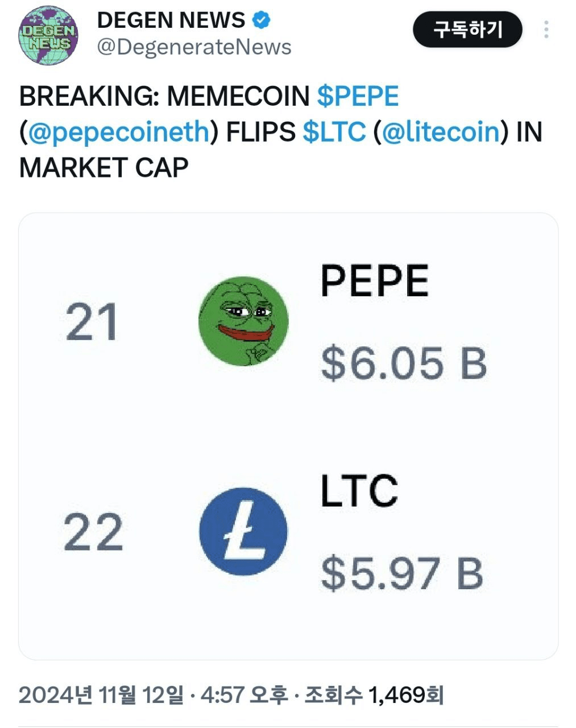Click the DEGEN NEWS display name
576x728 pixels.
(x=171, y=20)
